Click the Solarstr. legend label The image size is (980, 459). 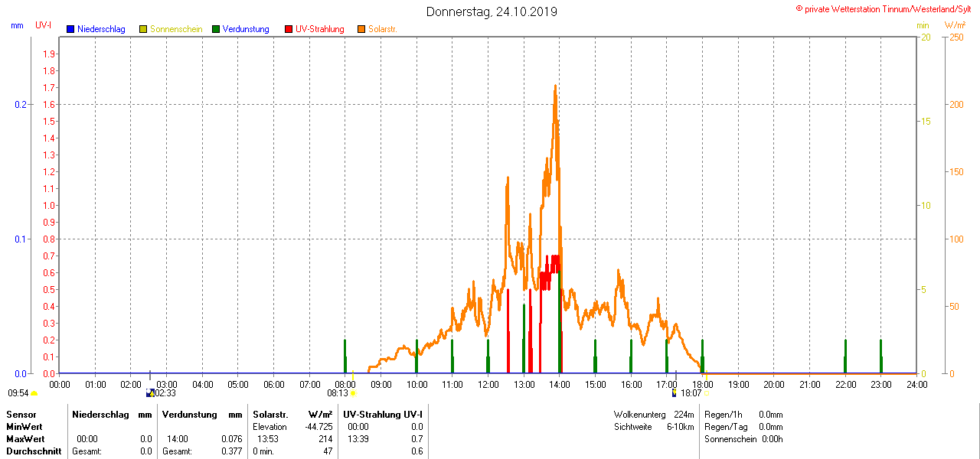[382, 29]
